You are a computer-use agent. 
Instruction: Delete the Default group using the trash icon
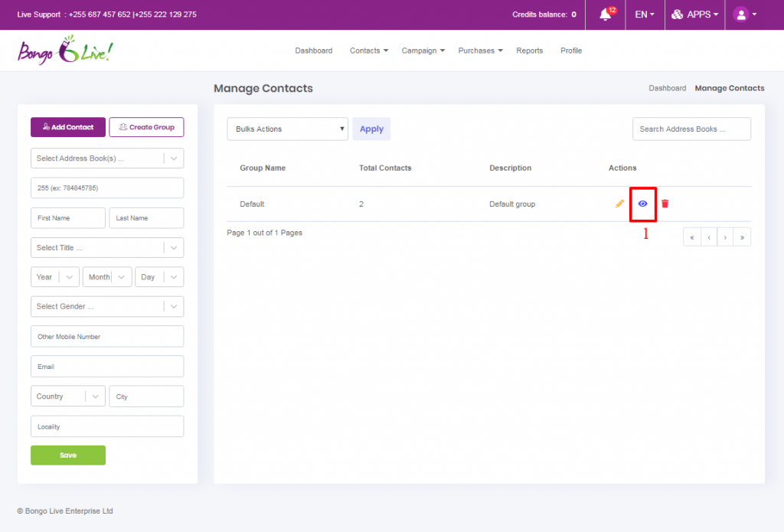[x=665, y=204]
